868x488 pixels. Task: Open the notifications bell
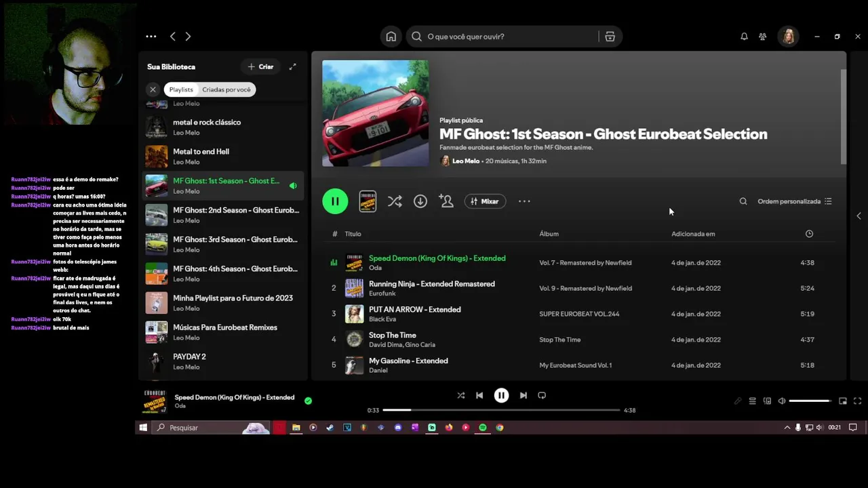click(744, 37)
